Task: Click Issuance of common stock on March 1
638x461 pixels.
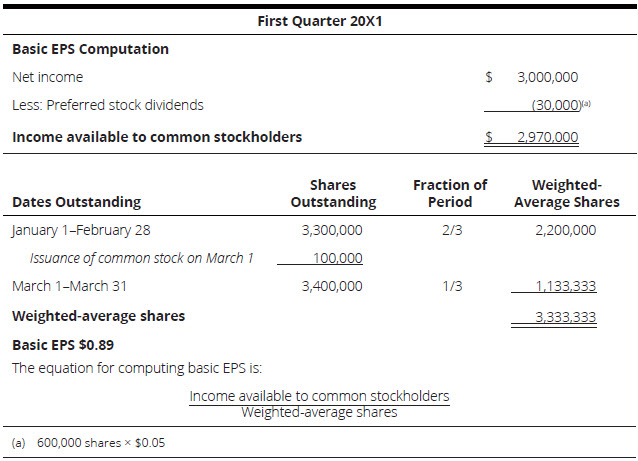Action: (140, 258)
